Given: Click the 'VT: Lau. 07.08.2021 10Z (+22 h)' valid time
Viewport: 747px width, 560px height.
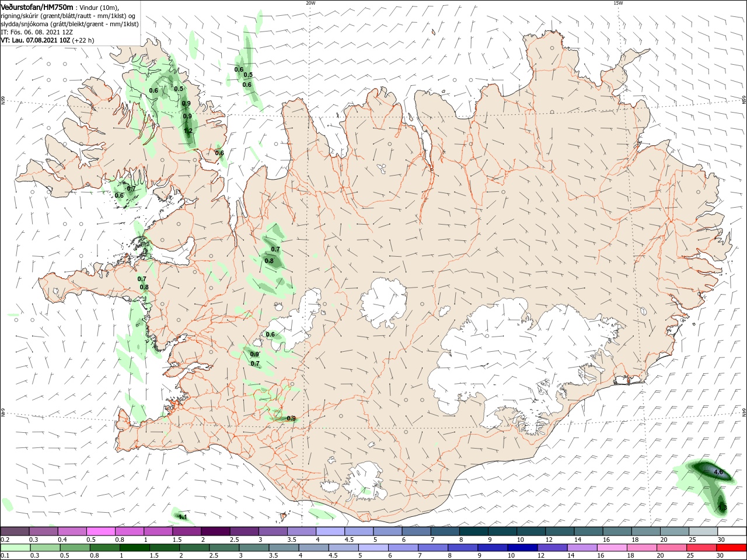Looking at the screenshot, I should click(x=47, y=40).
